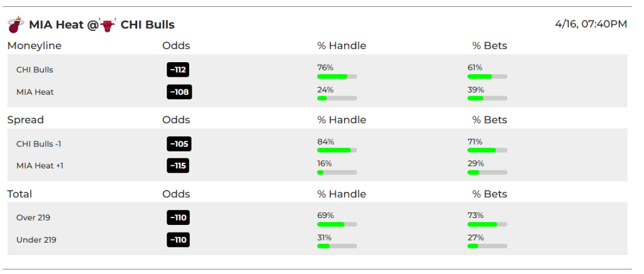The width and height of the screenshot is (644, 274).
Task: Click the Miami Heat team logo
Action: [x=15, y=25]
